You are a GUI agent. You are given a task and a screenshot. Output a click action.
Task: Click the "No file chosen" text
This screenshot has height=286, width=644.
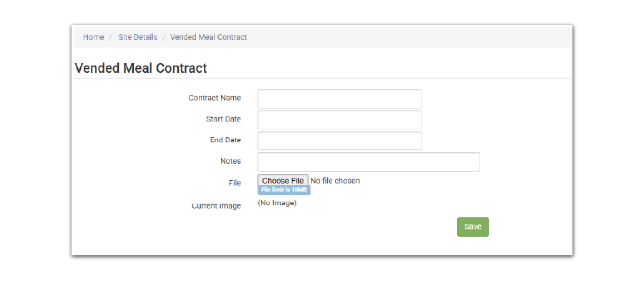336,181
